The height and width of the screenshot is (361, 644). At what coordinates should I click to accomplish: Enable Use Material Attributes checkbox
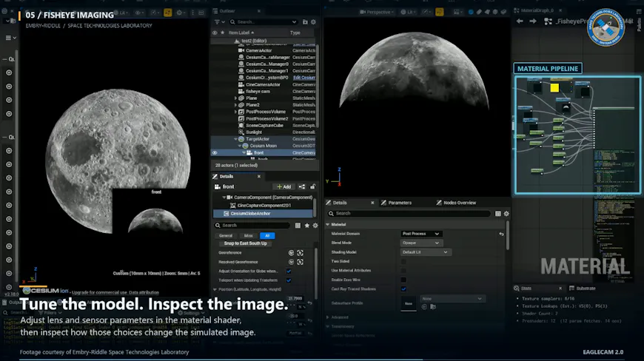click(403, 270)
